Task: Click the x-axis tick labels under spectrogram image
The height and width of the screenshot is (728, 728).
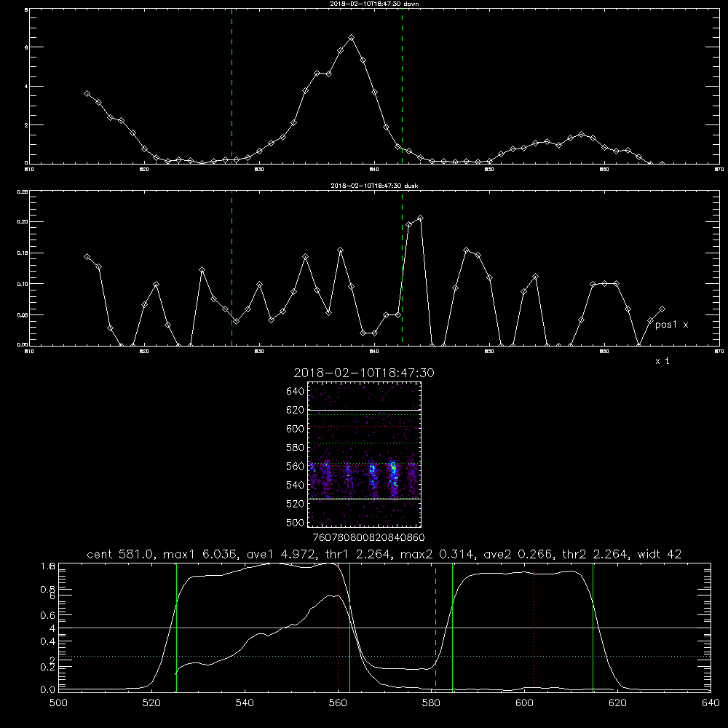Action: [x=368, y=538]
